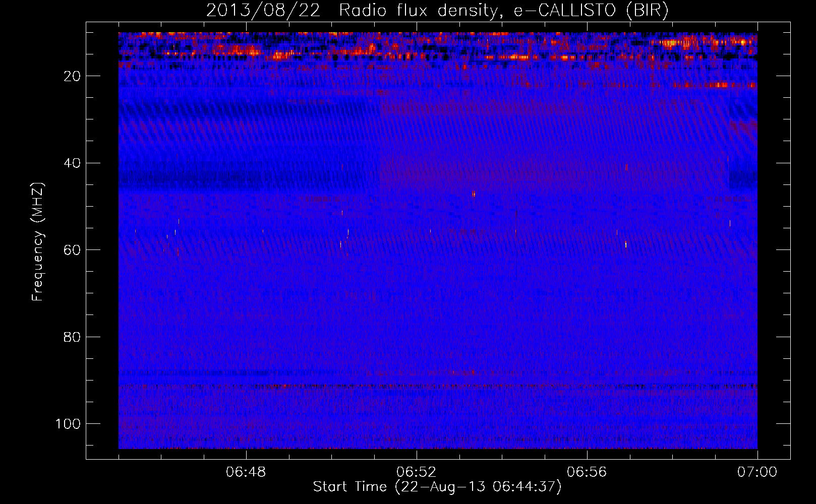Click the "40" frequency tick label

[73, 163]
